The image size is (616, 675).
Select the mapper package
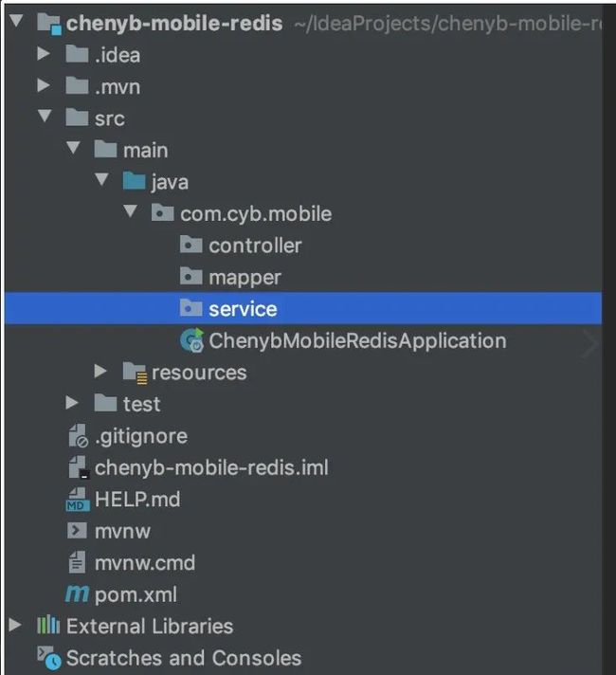coord(245,278)
